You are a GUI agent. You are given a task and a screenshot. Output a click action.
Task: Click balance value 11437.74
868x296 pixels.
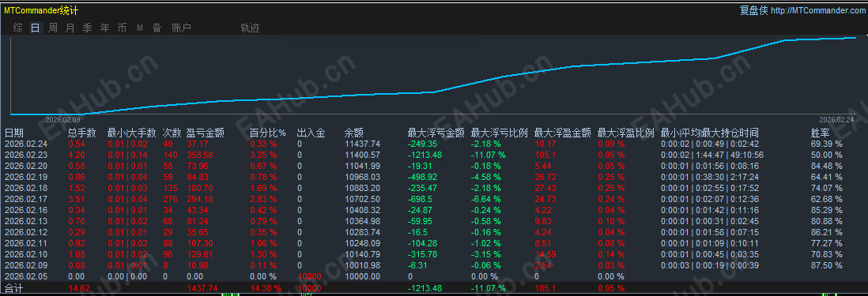click(x=362, y=144)
